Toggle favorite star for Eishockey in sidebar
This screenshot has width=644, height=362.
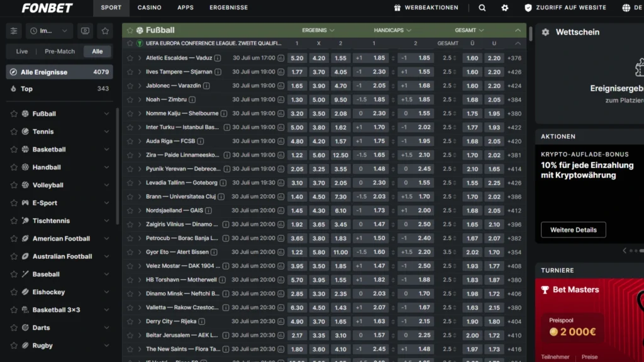click(x=14, y=292)
